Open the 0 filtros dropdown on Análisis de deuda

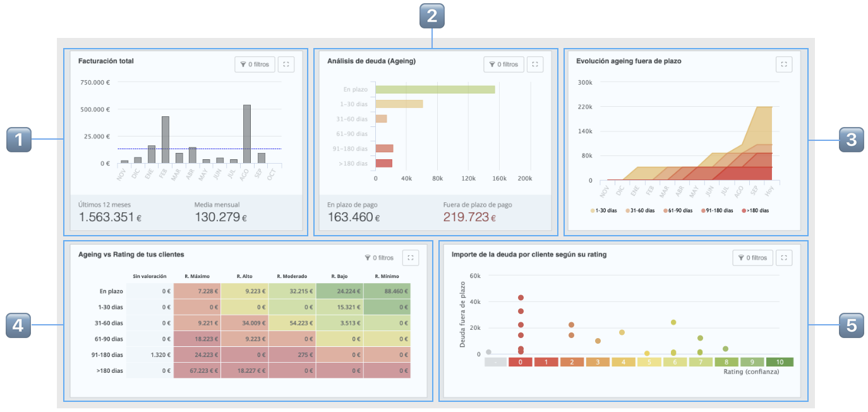point(503,64)
